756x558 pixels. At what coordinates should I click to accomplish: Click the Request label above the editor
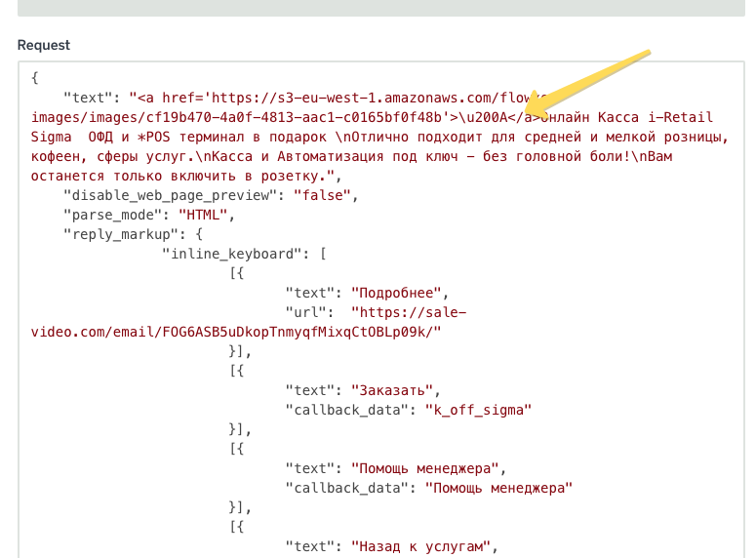click(44, 46)
